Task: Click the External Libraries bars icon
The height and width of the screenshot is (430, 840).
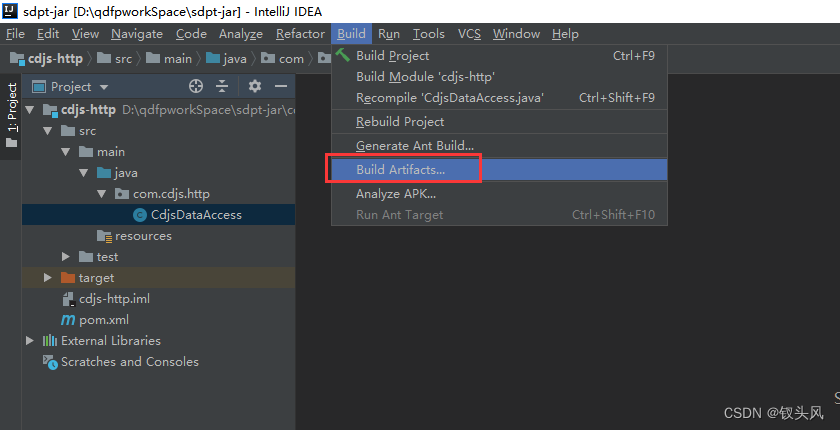Action: coord(50,341)
